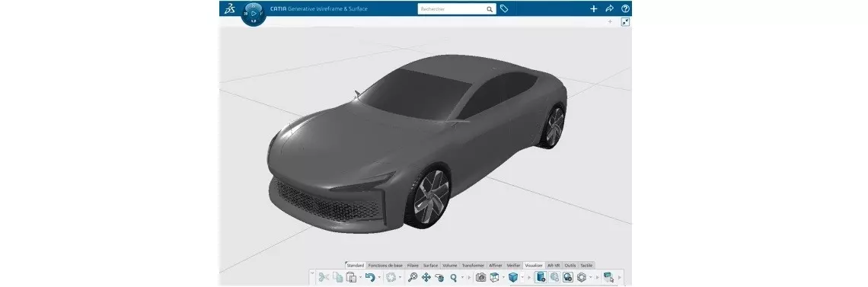868x287 pixels.
Task: Click the collapse arrows button at top right
Action: 625,22
